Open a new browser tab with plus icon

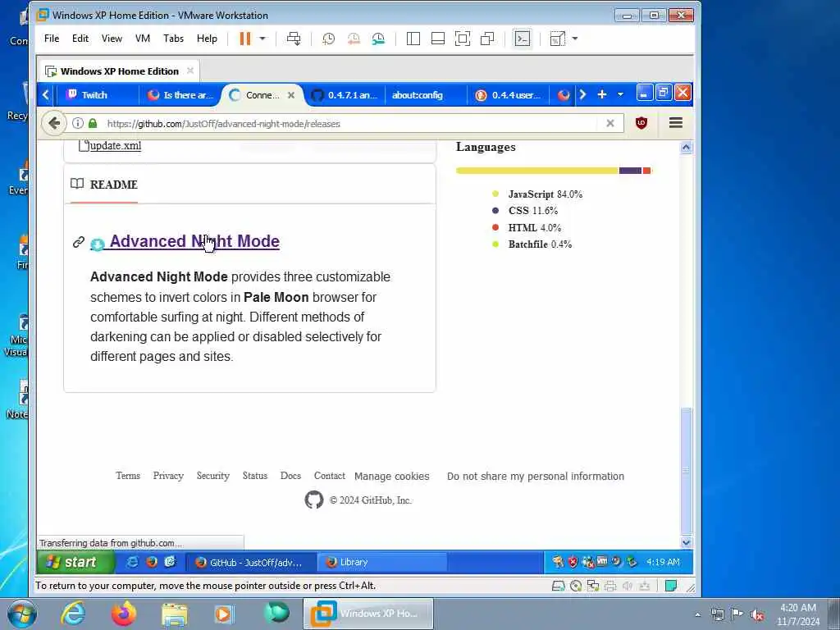(x=602, y=94)
